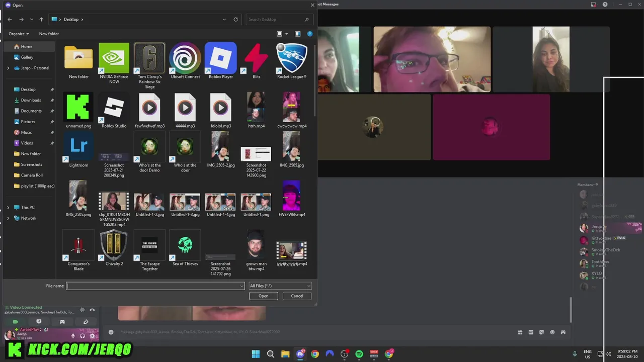Select the Sea of Thieves shortcut
The image size is (644, 362).
pos(185,248)
